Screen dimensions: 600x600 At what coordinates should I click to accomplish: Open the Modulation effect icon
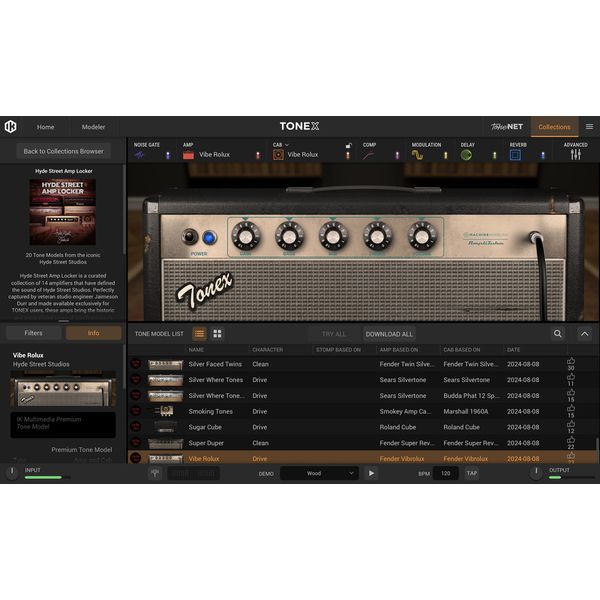(x=417, y=155)
